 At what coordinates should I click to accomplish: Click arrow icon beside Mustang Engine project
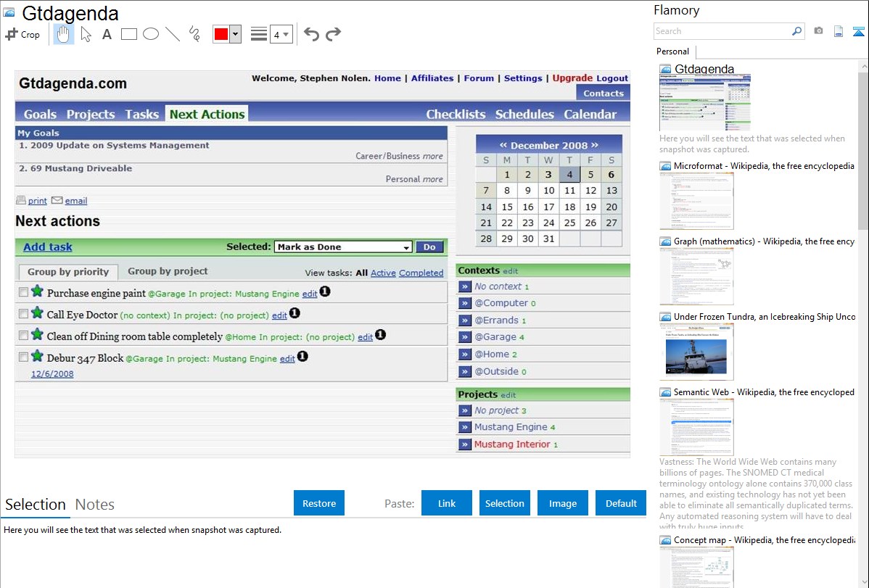464,427
